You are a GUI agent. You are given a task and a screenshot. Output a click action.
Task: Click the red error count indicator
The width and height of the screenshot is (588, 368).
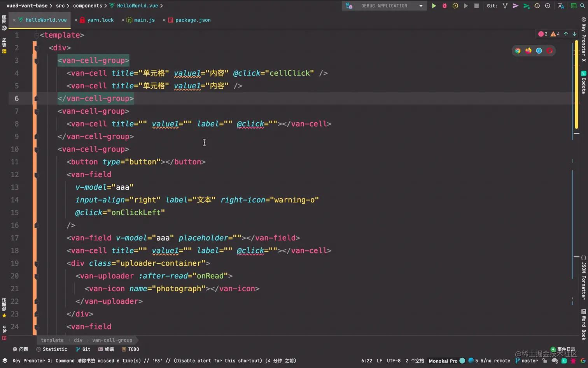coord(543,34)
